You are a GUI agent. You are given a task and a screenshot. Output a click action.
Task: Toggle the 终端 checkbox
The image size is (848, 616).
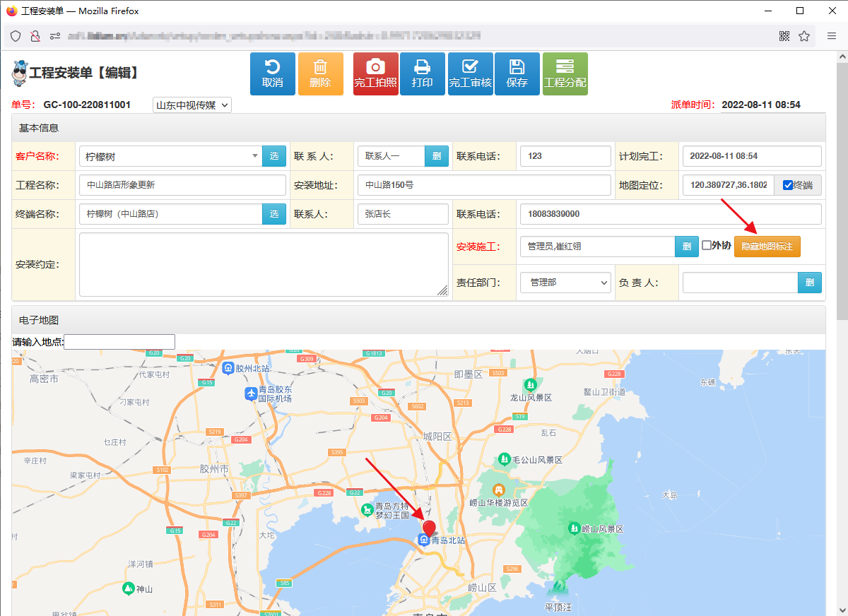point(788,185)
